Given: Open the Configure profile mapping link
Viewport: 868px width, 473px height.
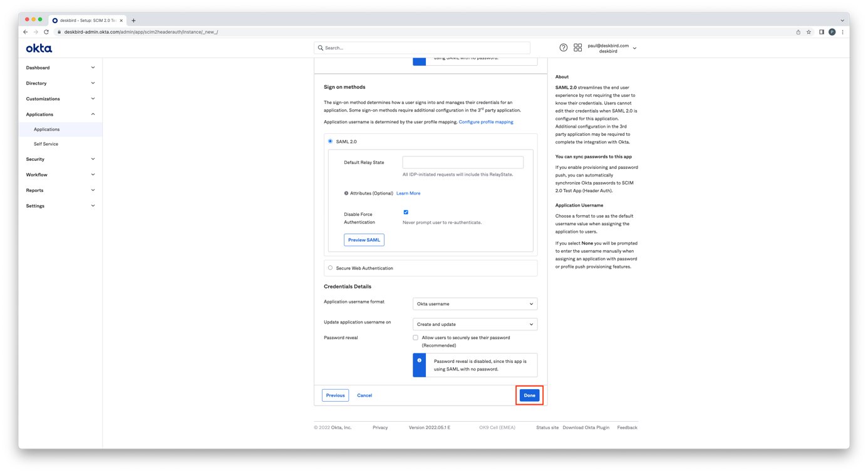Looking at the screenshot, I should tap(485, 122).
